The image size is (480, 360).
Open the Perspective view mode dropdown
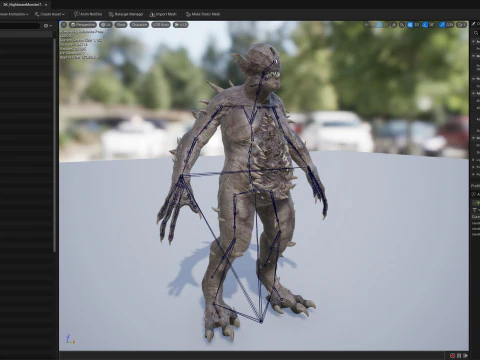pos(83,25)
